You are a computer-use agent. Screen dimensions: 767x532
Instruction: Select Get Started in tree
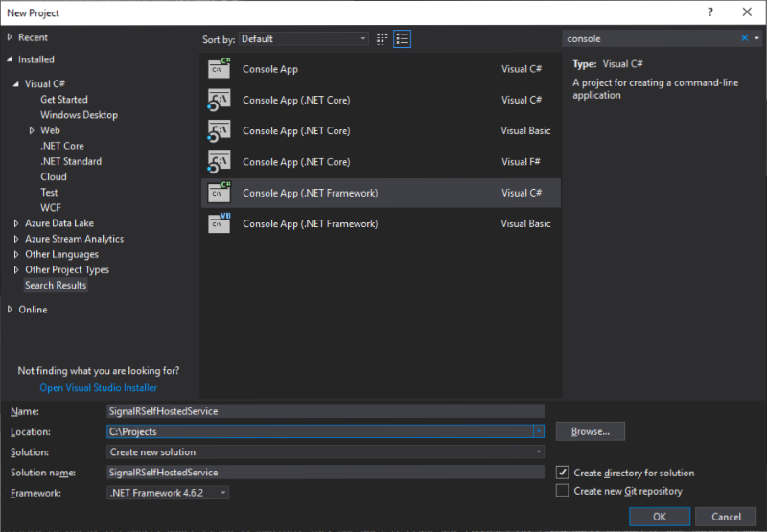click(x=64, y=100)
